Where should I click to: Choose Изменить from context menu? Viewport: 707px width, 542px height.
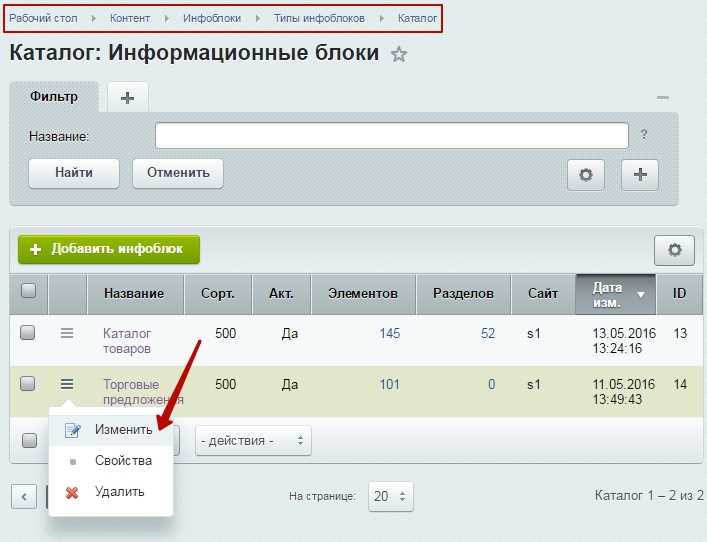tap(111, 430)
